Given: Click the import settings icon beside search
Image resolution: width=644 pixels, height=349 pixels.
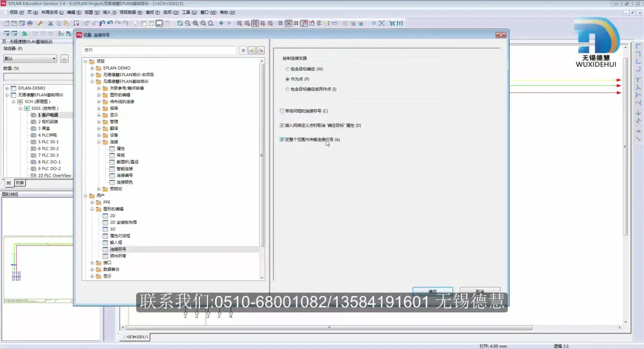Looking at the screenshot, I should click(x=252, y=50).
